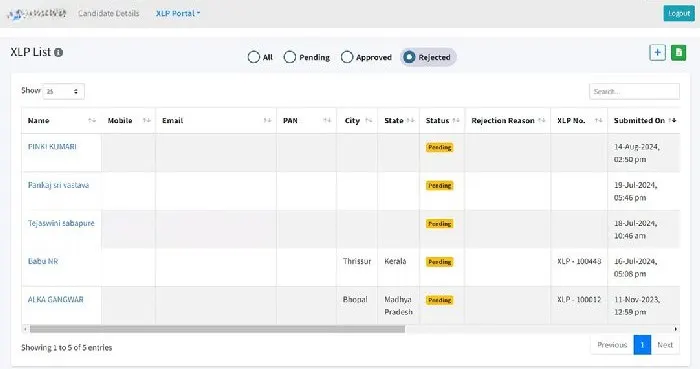Image resolution: width=700 pixels, height=369 pixels.
Task: Click 'Showing 1 to 5 of 5 entries' text
Action: pos(67,348)
